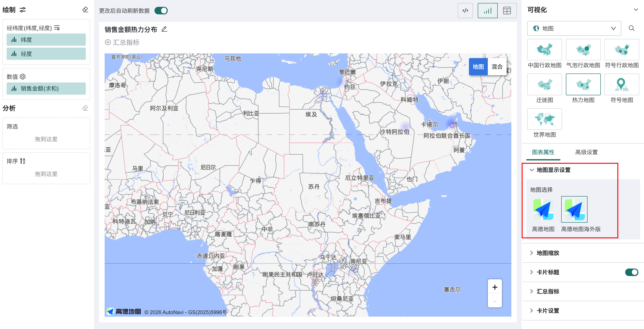Viewport: 644px width, 329px height.
Task: Switch to chart view icon
Action: 487,10
